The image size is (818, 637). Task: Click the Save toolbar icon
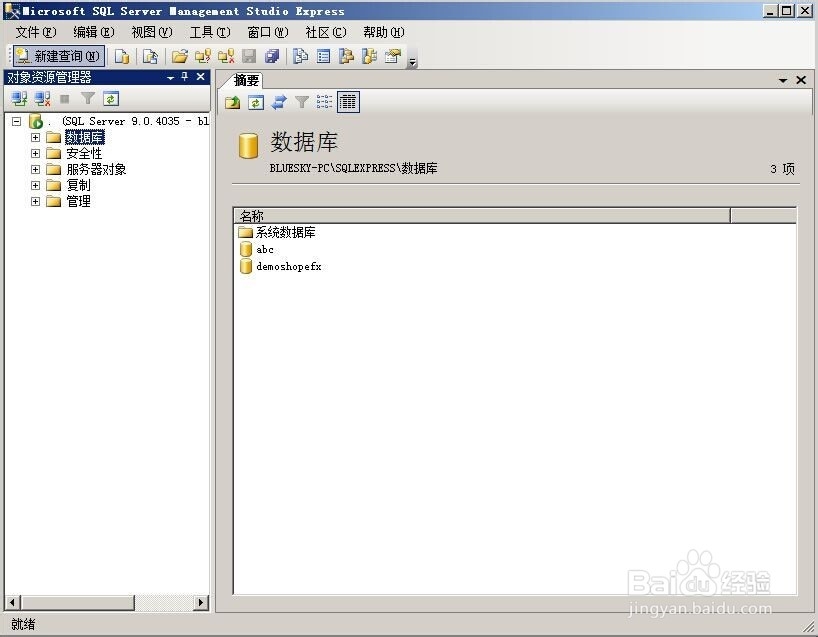[249, 56]
